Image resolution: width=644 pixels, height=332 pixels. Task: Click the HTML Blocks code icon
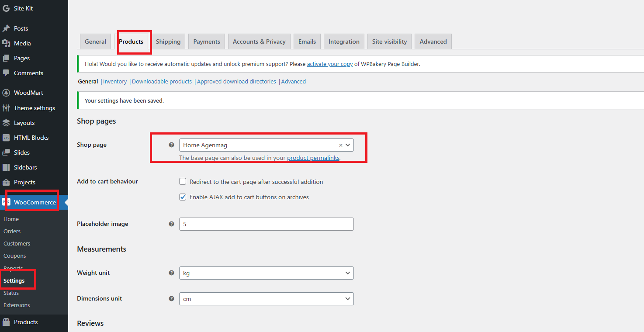click(6, 138)
